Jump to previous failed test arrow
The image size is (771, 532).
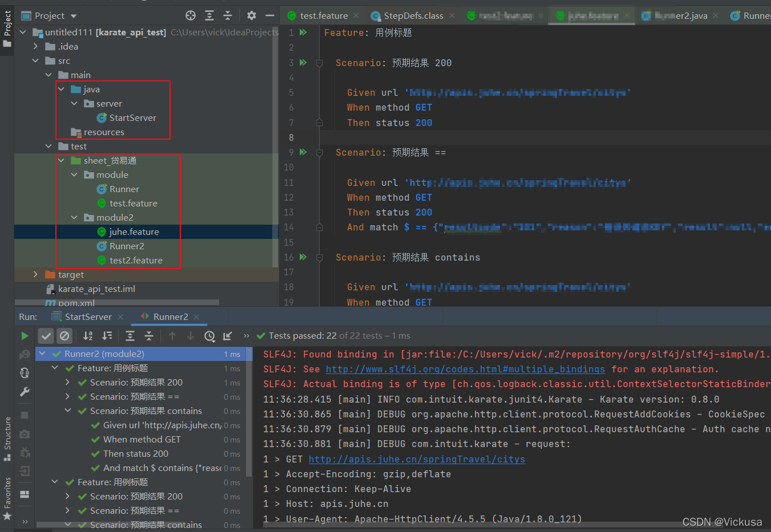(172, 336)
